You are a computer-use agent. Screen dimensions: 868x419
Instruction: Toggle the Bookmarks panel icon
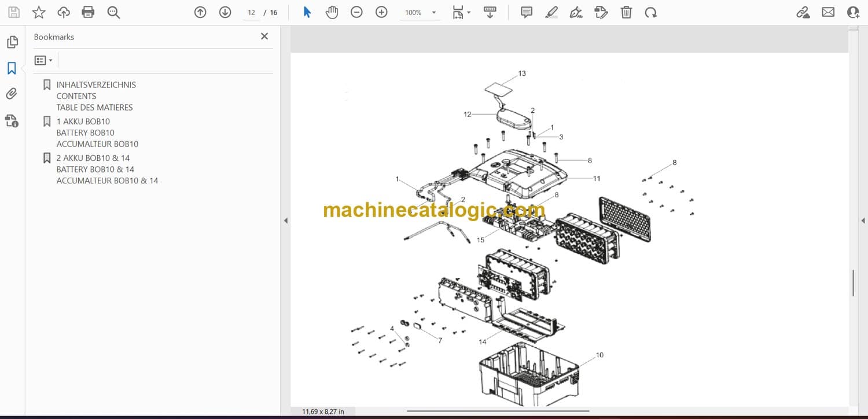pos(12,68)
